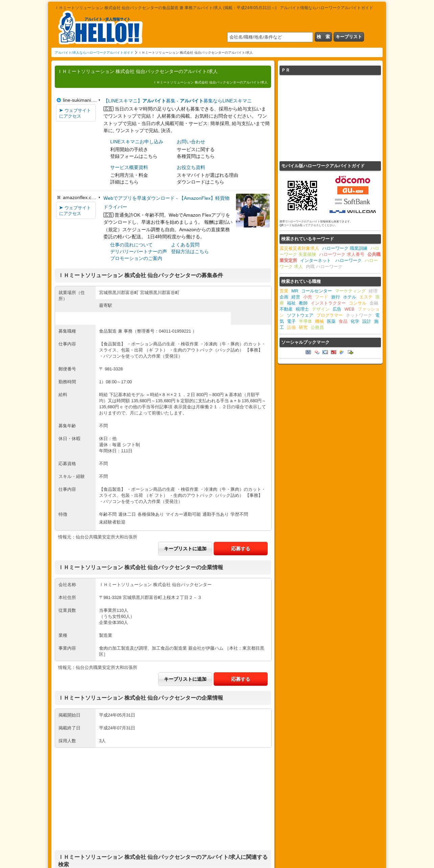This screenshot has width=434, height=868.
Task: Open the キープリスト in header
Action: [349, 37]
